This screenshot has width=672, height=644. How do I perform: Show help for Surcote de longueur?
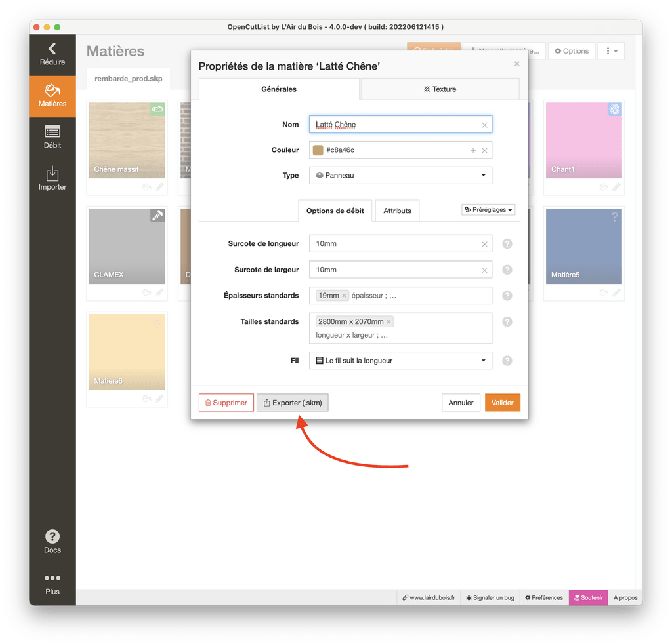[x=507, y=244]
